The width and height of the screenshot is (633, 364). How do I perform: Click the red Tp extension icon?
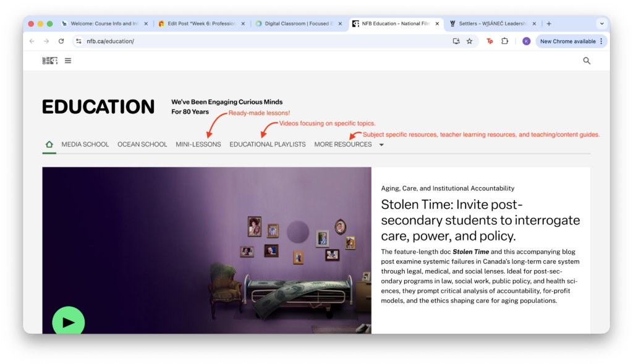[x=490, y=41]
